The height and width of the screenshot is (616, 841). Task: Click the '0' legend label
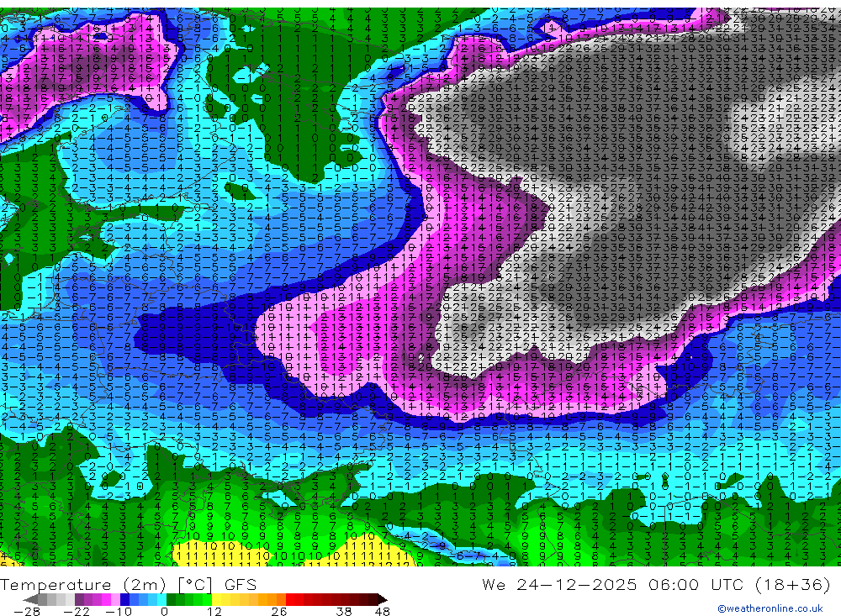[x=165, y=611]
